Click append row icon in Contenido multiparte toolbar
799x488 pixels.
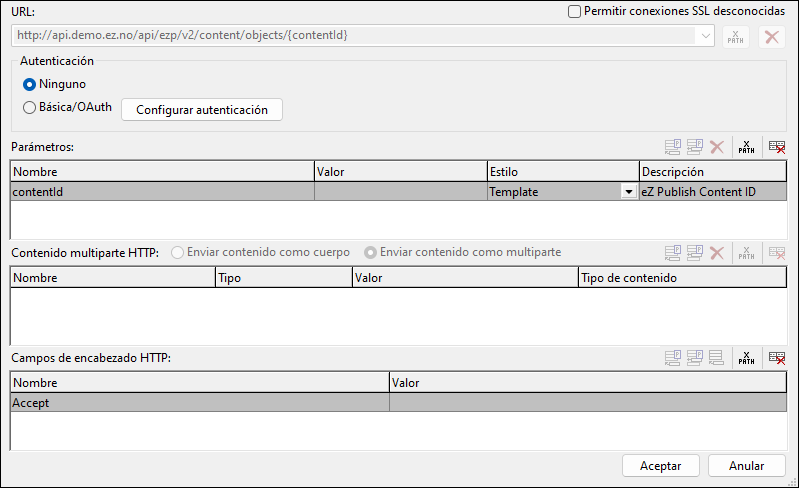click(673, 253)
